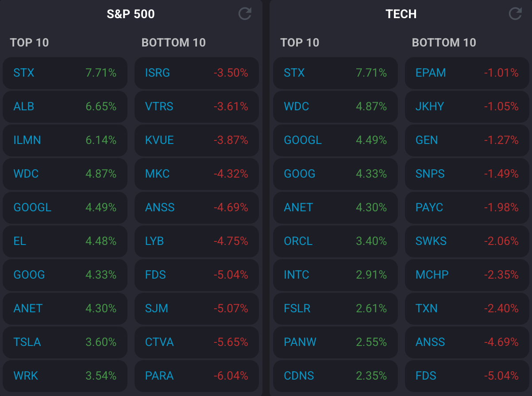Open the SWKS ticker entry
The height and width of the screenshot is (396, 532).
[x=431, y=241]
